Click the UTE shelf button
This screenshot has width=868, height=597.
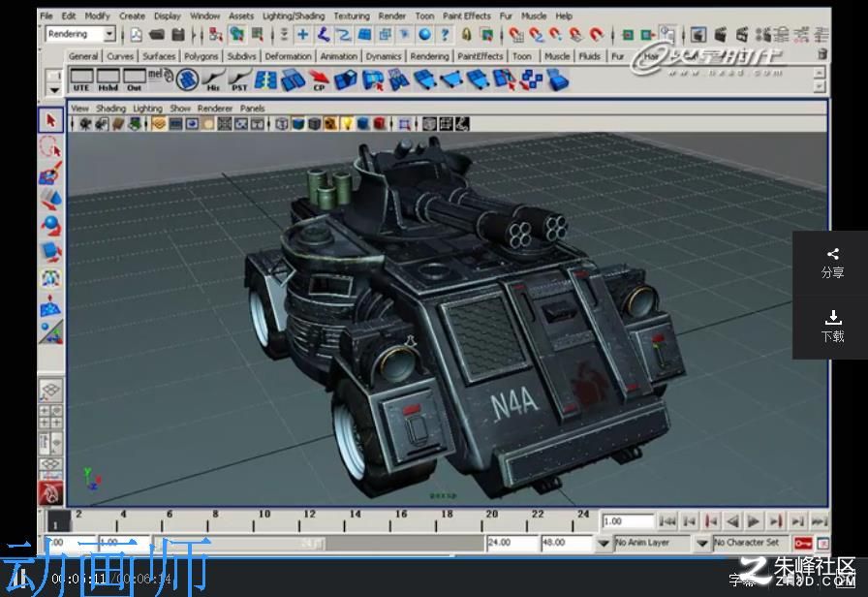pos(81,79)
